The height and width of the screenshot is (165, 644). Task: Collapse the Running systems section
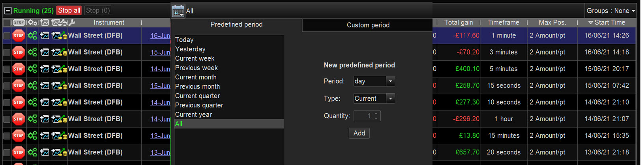[7, 11]
